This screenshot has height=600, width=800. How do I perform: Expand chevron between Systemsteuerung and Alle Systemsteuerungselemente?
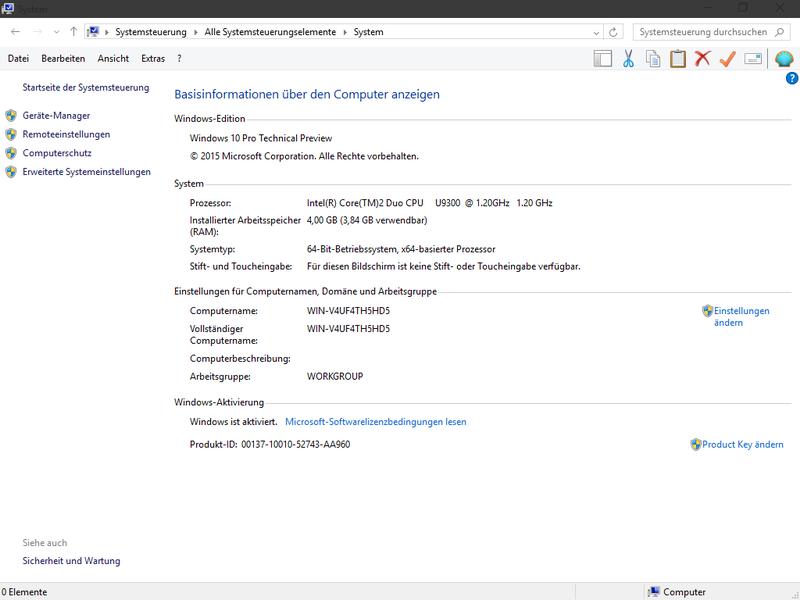tap(195, 32)
